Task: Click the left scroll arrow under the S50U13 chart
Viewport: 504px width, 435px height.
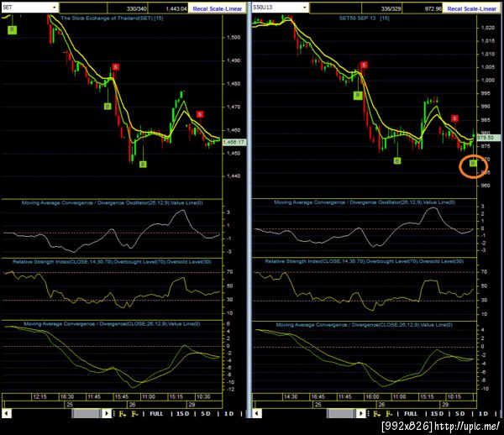Action: (257, 413)
